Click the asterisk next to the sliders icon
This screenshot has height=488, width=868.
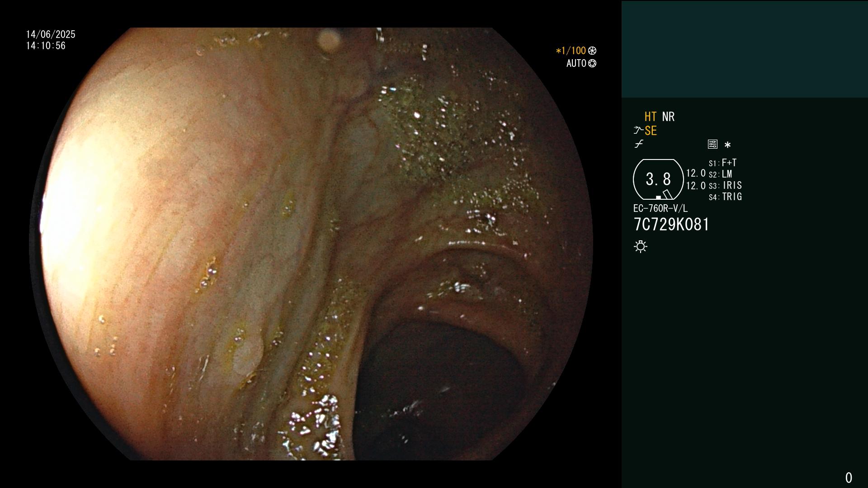(x=727, y=145)
